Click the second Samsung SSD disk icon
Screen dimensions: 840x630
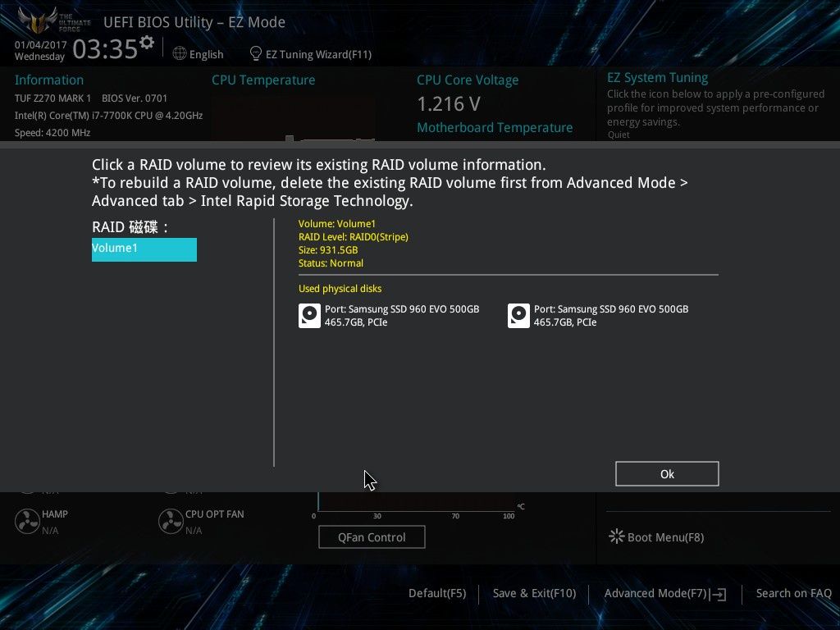click(x=518, y=316)
